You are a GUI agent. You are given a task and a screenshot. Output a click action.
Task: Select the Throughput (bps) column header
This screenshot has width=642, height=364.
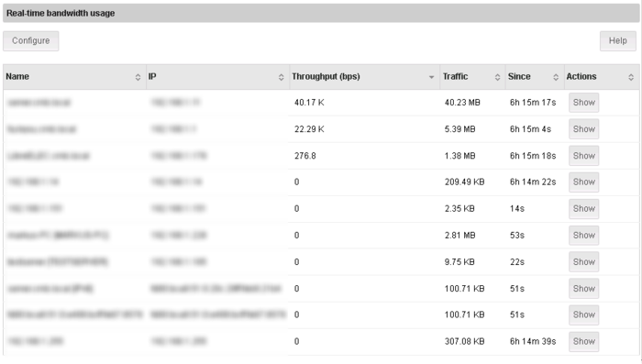tap(365, 77)
